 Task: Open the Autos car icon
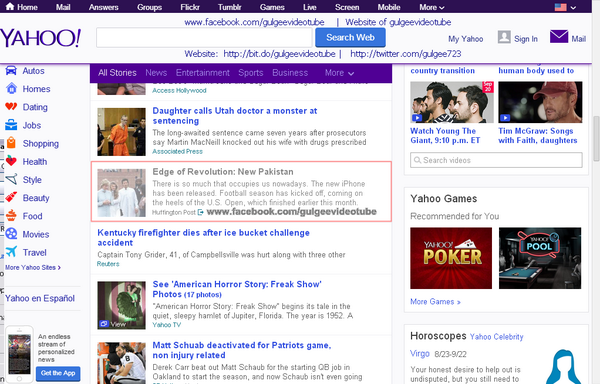click(11, 70)
